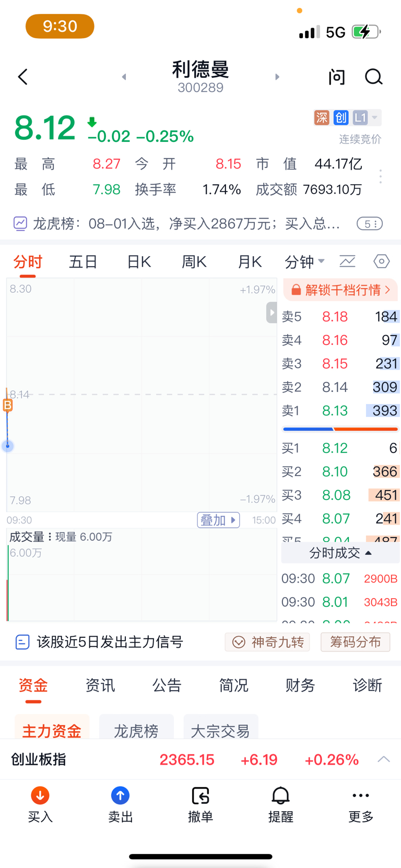Tap the B buy marker on chart

[x=8, y=405]
